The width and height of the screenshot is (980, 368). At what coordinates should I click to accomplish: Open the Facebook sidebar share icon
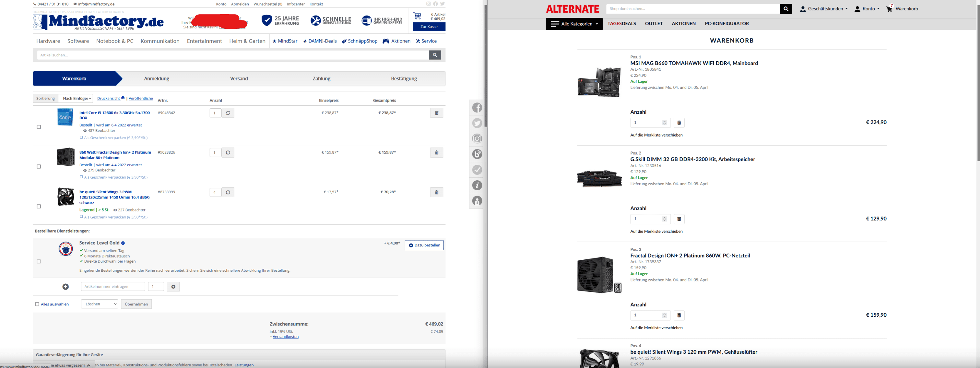click(x=477, y=108)
